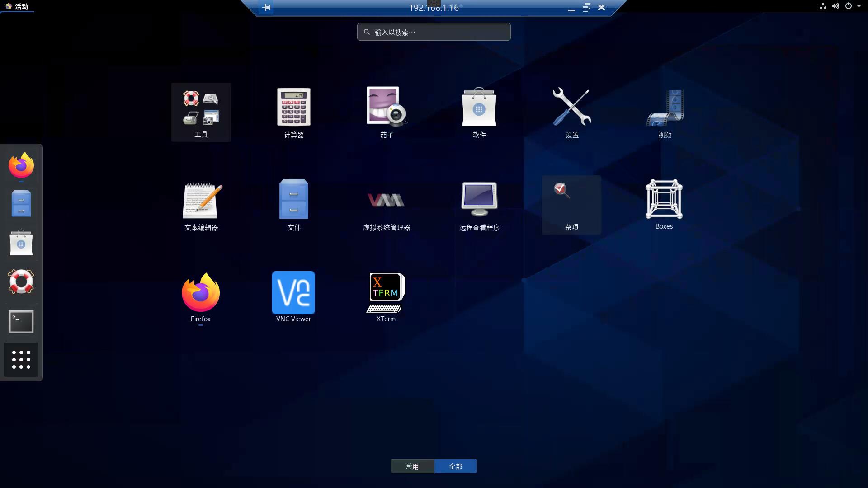Launch the 视频 video player
This screenshot has height=488, width=868.
(x=664, y=112)
